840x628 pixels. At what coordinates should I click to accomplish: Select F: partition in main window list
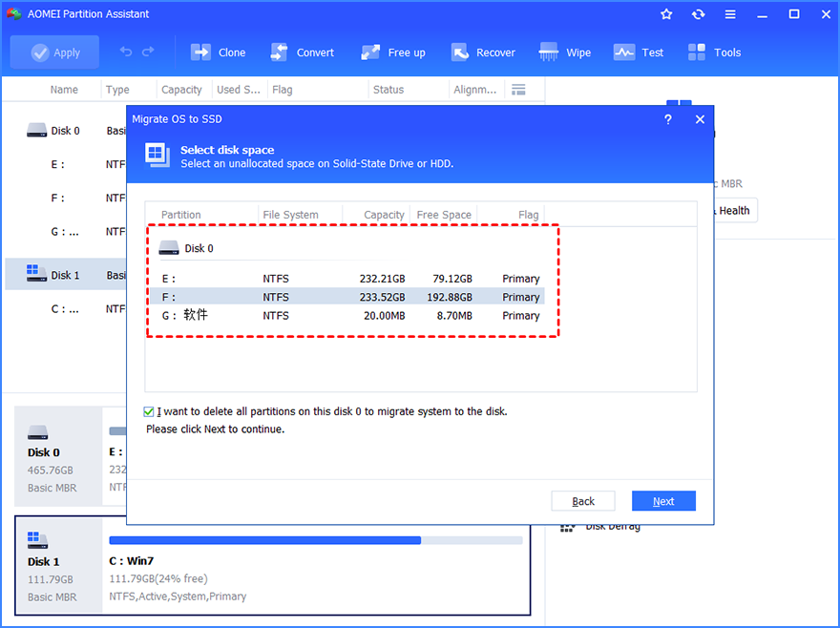[65, 199]
